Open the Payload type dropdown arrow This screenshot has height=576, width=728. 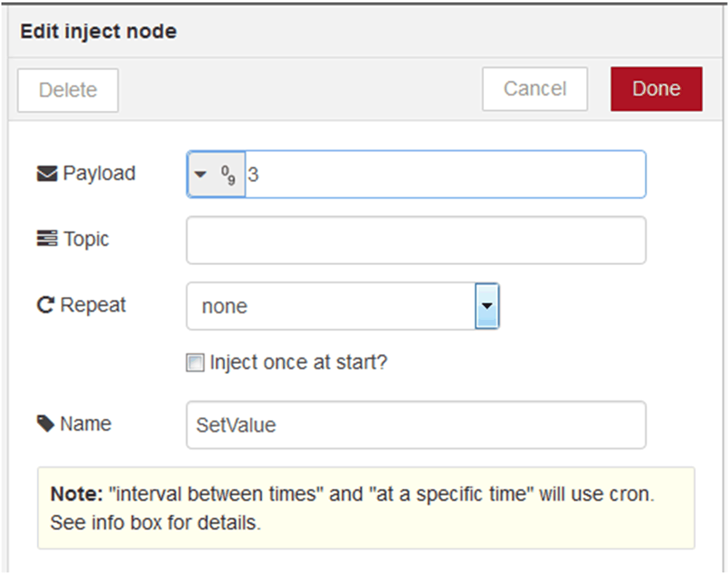pyautogui.click(x=200, y=174)
